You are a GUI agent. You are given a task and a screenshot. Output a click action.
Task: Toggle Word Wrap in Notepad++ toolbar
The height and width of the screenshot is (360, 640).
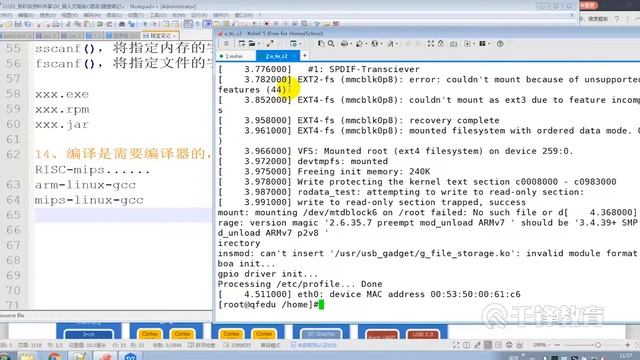[x=188, y=24]
